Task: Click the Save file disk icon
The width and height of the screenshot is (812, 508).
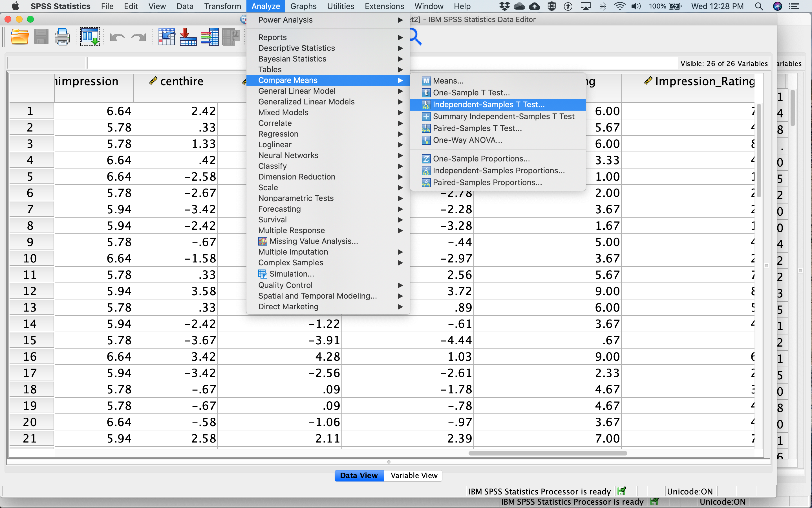Action: pyautogui.click(x=41, y=37)
